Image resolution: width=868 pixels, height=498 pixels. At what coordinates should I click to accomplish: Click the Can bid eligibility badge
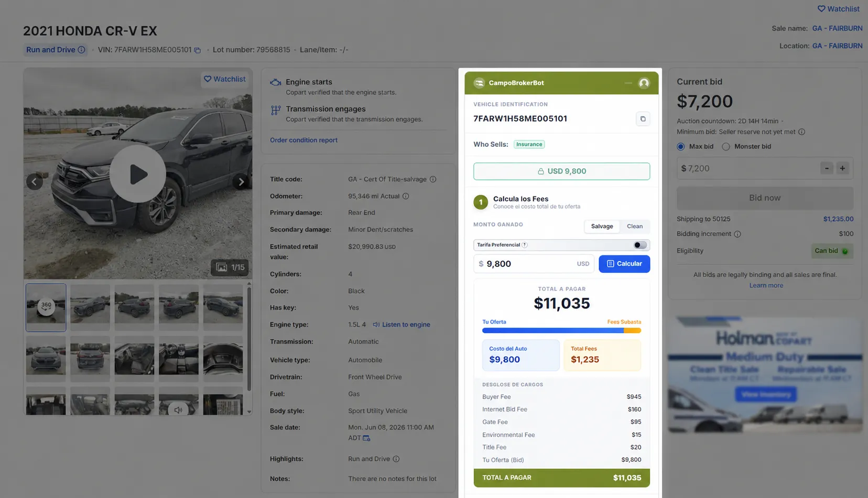tap(832, 251)
